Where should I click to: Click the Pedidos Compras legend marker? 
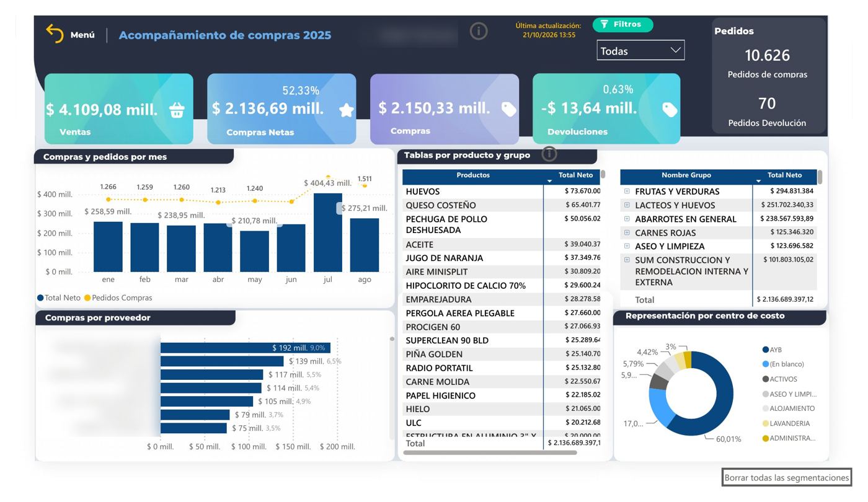(x=87, y=298)
